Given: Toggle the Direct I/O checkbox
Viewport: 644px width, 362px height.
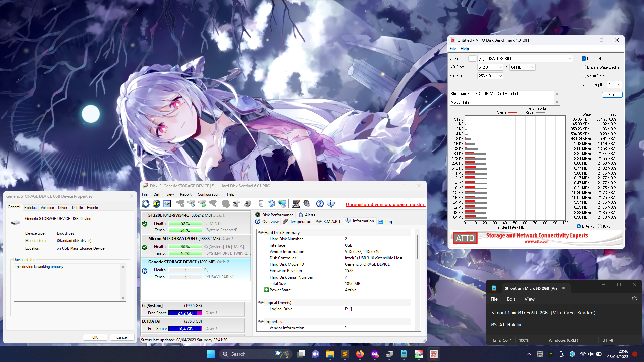Looking at the screenshot, I should click(x=584, y=59).
